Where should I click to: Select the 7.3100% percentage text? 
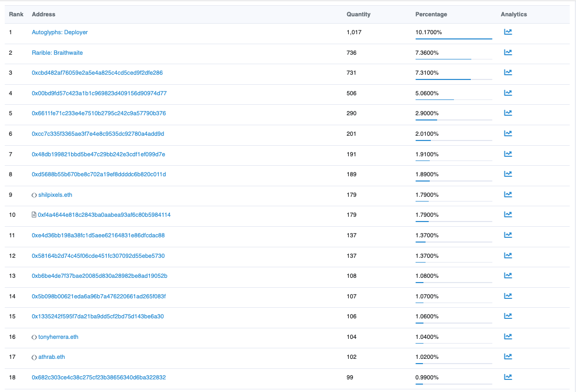click(x=427, y=73)
